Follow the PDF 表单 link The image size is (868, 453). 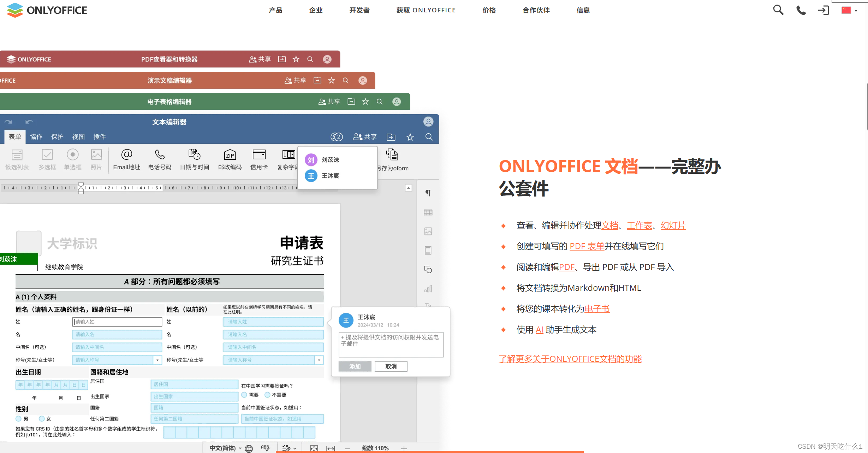point(587,246)
